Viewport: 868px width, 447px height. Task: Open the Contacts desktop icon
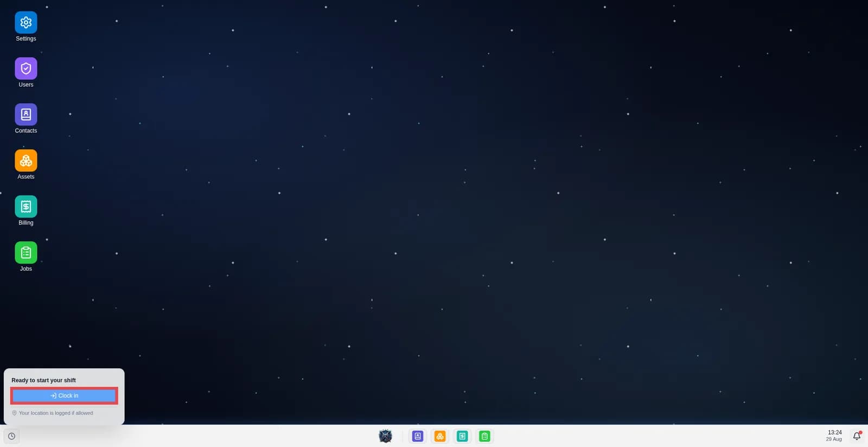point(25,114)
